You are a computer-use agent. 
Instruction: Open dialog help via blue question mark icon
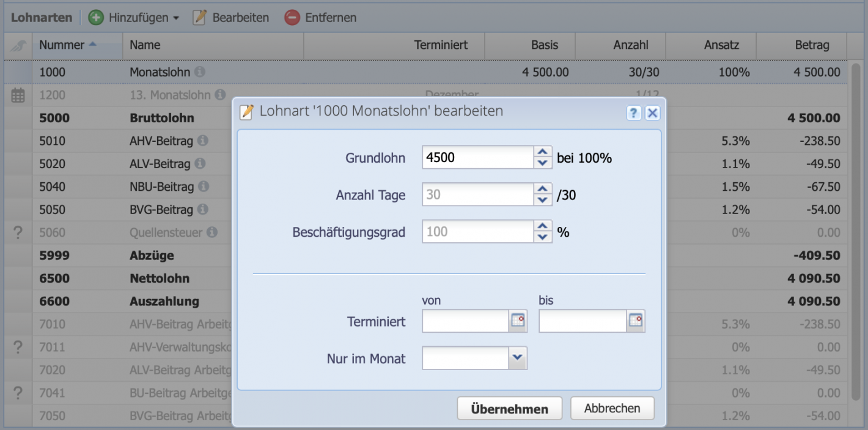[634, 113]
